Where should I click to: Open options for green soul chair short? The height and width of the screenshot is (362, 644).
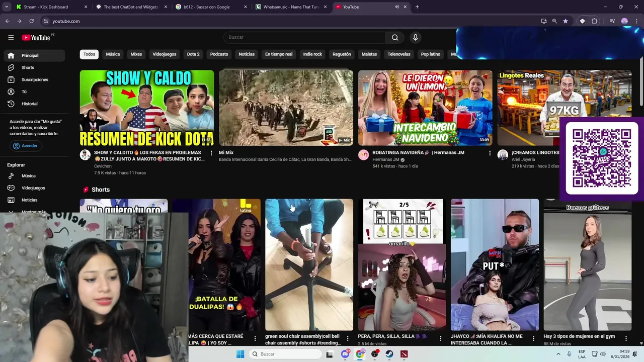(348, 338)
